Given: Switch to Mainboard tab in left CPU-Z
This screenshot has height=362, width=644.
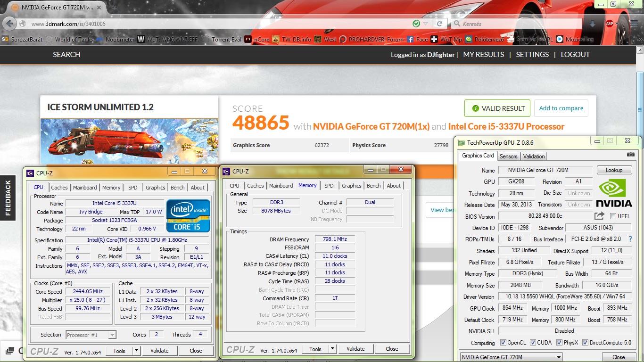Looking at the screenshot, I should coord(85,187).
